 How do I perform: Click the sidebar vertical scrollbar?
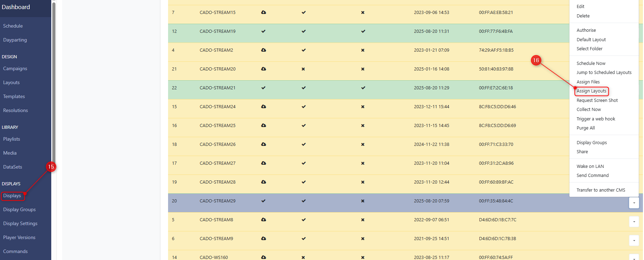pos(54,84)
